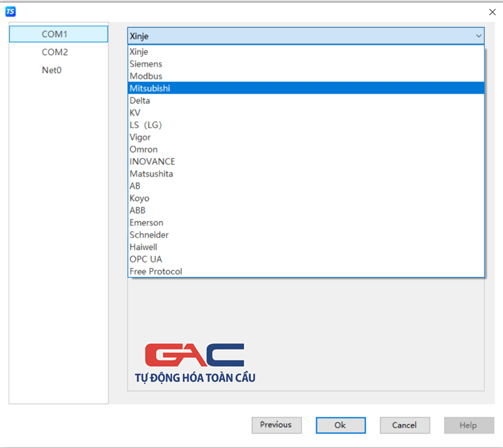The image size is (503, 448).
Task: Choose OPC UA from the list
Action: (306, 259)
